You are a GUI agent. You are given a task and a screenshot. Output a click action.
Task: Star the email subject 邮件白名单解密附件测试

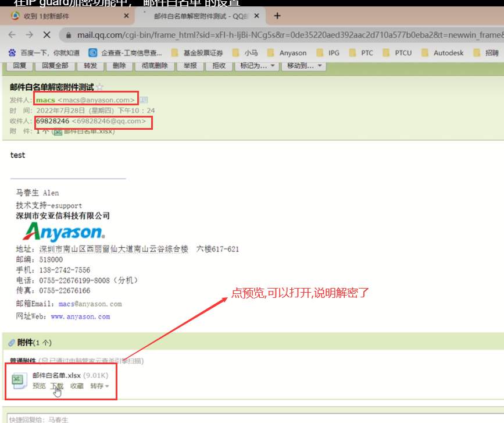99,87
